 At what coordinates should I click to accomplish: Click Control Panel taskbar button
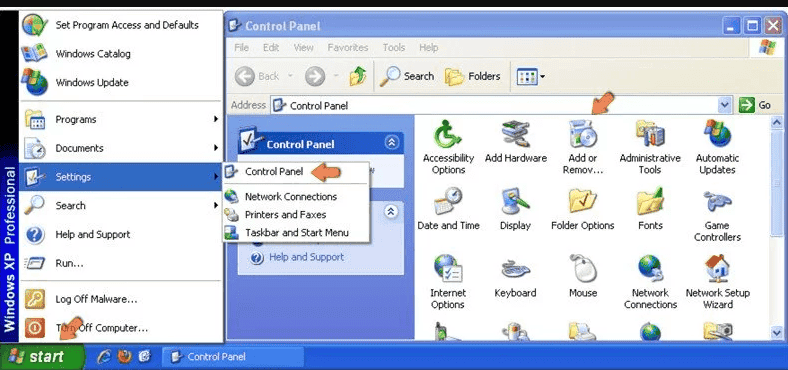click(x=234, y=357)
